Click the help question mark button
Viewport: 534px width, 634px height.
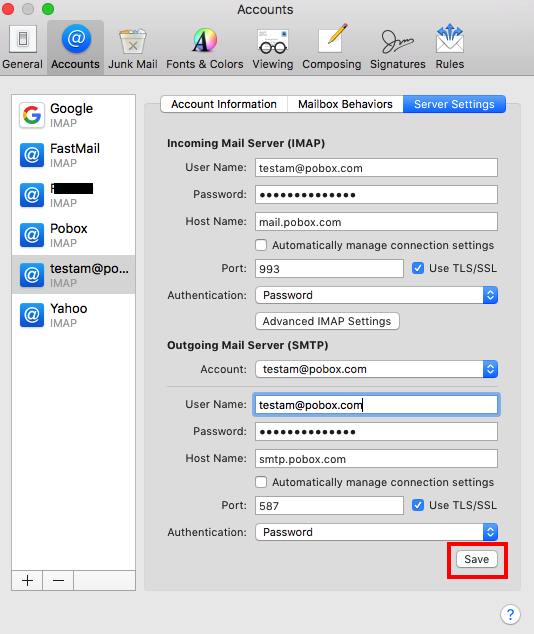pos(510,615)
